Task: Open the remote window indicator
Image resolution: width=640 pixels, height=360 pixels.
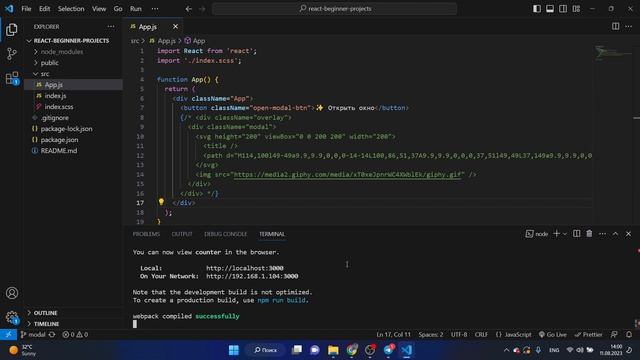Action: pyautogui.click(x=8, y=334)
